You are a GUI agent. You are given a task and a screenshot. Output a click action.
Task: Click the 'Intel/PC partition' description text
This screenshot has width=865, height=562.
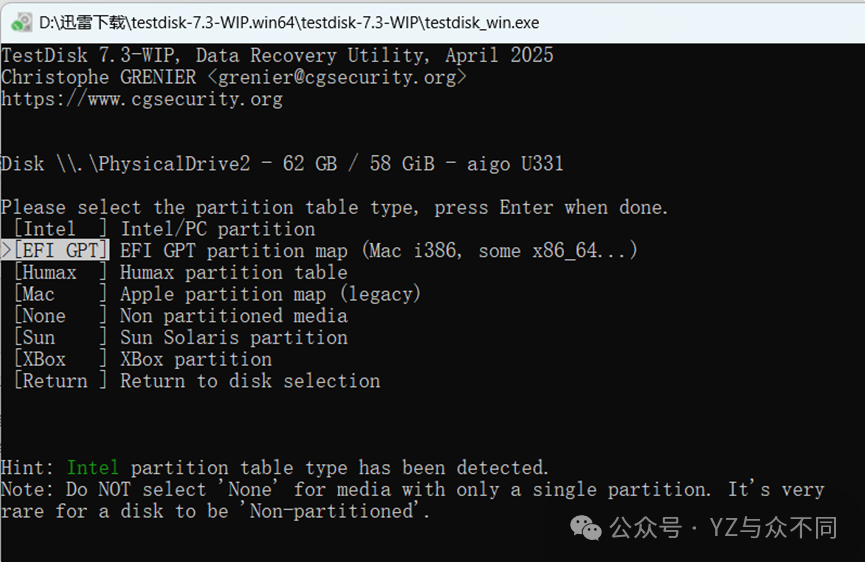[217, 229]
